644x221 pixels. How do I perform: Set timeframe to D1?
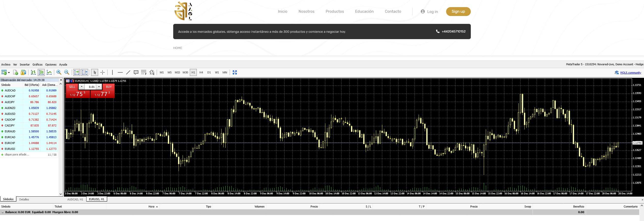coord(209,72)
